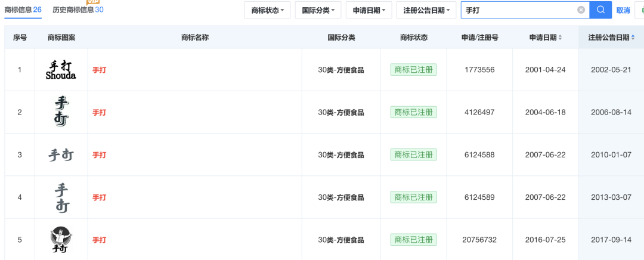Image resolution: width=644 pixels, height=260 pixels.
Task: Open the horizontal 手打 logo in row 3
Action: (61, 155)
